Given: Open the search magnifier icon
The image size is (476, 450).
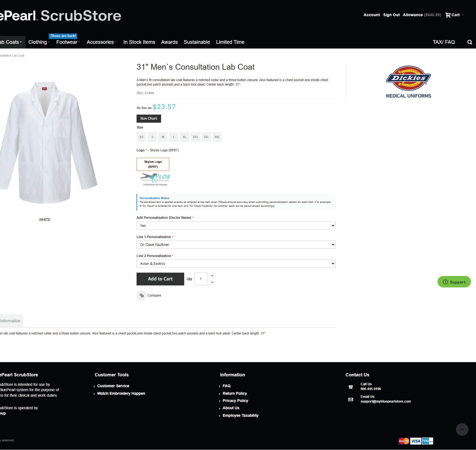Looking at the screenshot, I should [x=470, y=42].
